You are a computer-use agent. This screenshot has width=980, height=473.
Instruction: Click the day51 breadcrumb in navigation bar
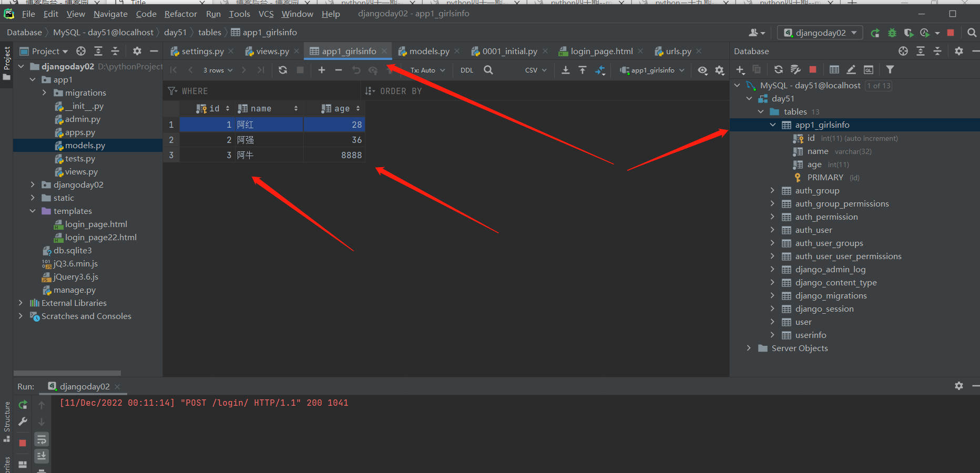(175, 32)
